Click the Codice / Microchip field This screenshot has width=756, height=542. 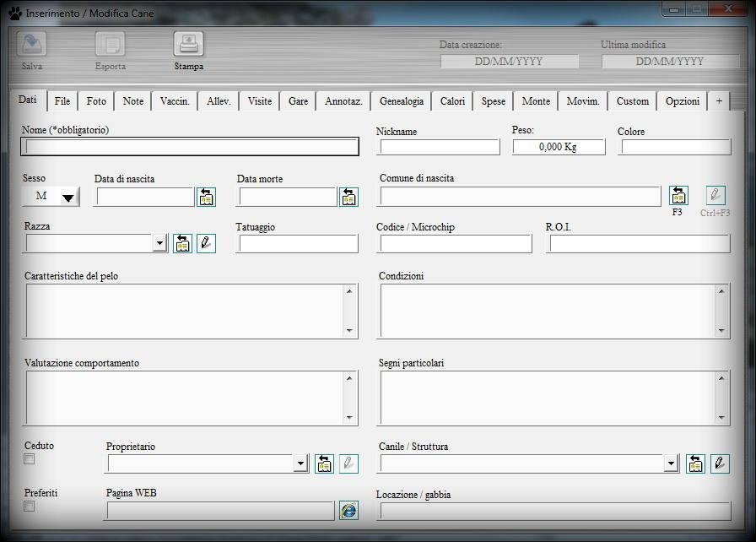coord(456,243)
